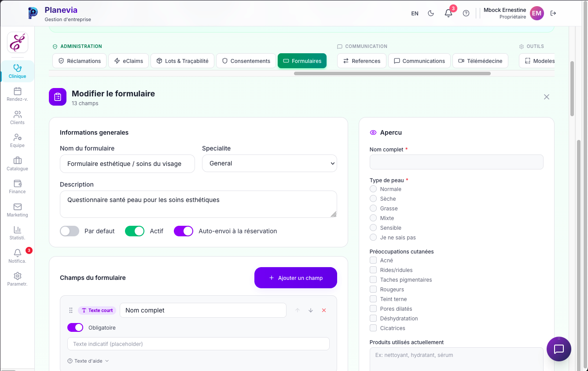This screenshot has height=371, width=588.
Task: Open the Consentements tab
Action: [246, 61]
